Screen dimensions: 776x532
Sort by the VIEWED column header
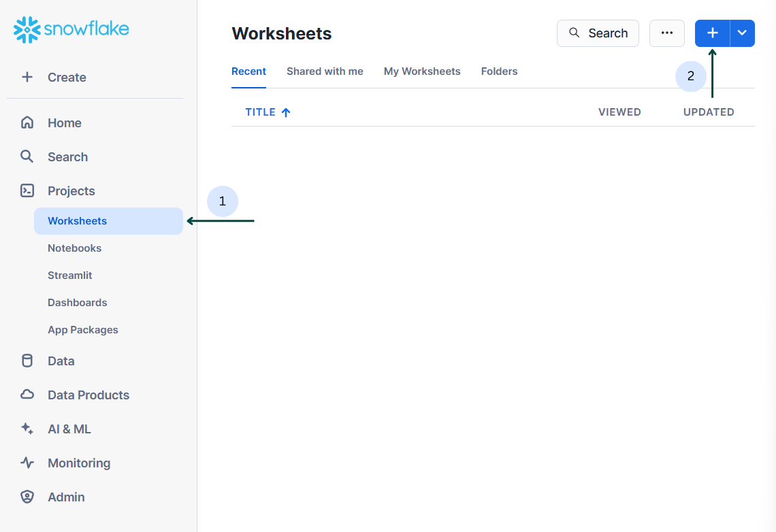[619, 112]
